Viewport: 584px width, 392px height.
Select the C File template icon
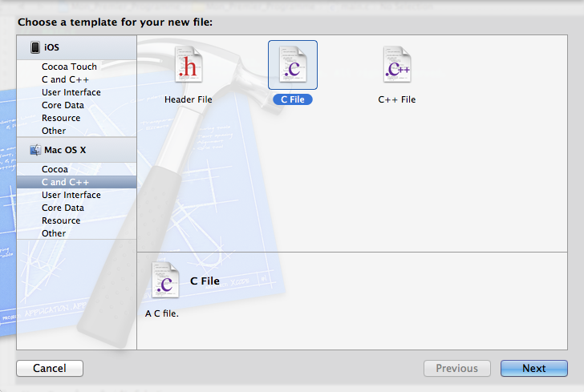[293, 64]
